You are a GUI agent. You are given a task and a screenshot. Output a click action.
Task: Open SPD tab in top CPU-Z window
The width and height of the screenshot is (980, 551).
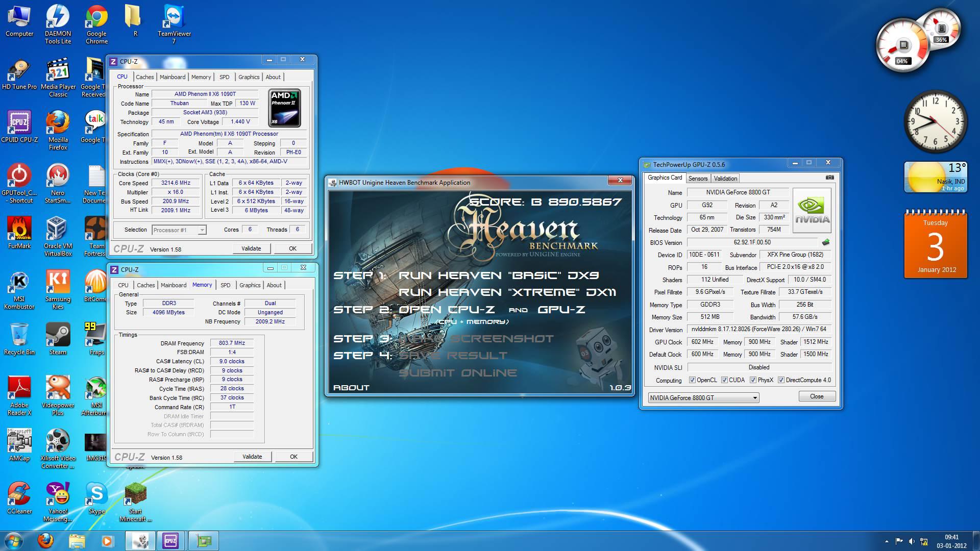coord(224,77)
